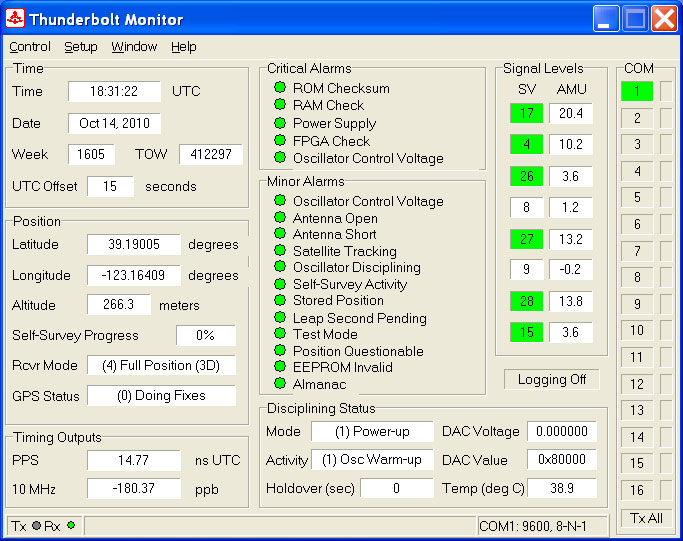Select COM port 2
Viewport: 683px width, 541px height.
point(637,118)
